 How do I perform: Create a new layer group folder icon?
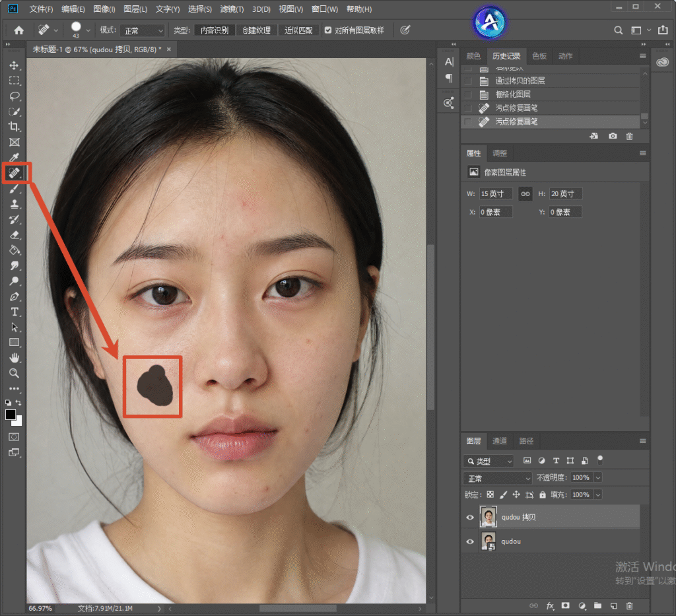[x=597, y=605]
